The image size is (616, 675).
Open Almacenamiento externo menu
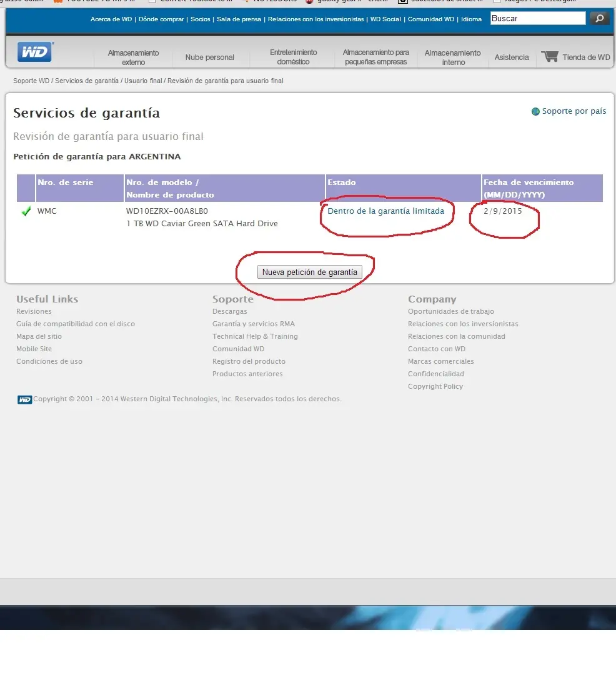coord(133,57)
